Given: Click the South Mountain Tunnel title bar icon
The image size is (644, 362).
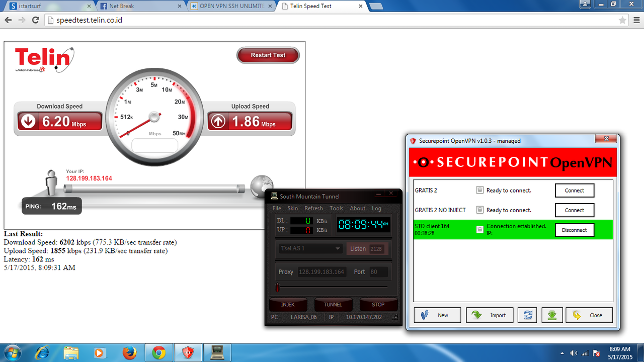Looking at the screenshot, I should coord(274,196).
